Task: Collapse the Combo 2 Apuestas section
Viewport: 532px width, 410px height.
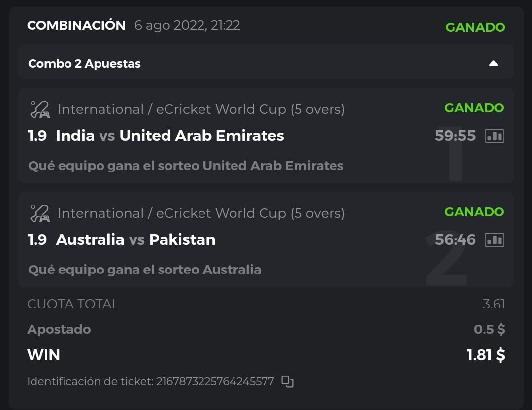Action: pyautogui.click(x=493, y=64)
